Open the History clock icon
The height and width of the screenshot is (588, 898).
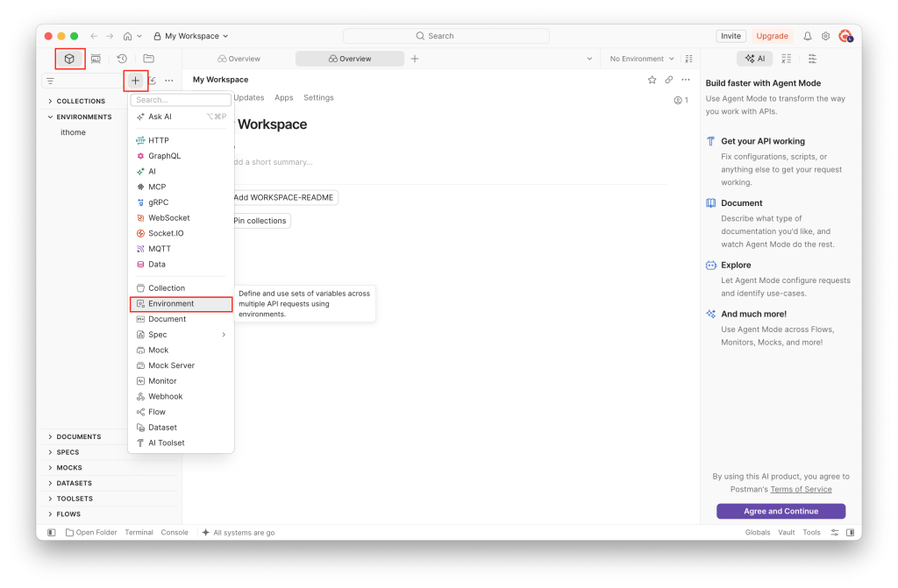122,59
